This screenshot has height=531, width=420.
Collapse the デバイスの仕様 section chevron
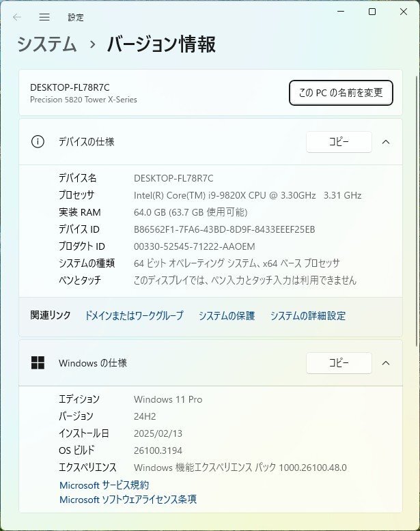click(386, 142)
